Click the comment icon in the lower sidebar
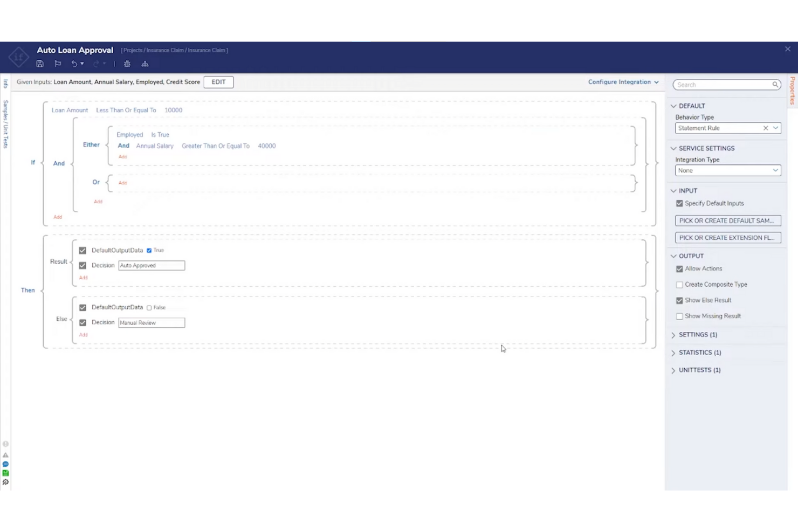 pos(6,464)
